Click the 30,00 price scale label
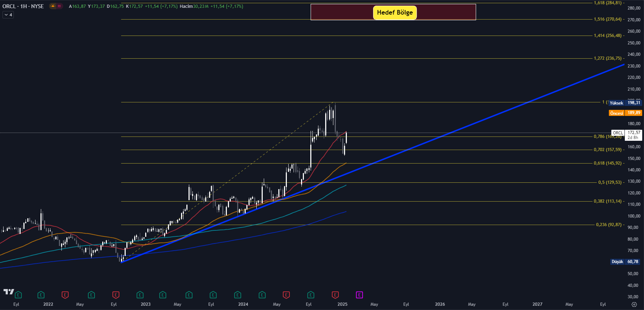 634,297
